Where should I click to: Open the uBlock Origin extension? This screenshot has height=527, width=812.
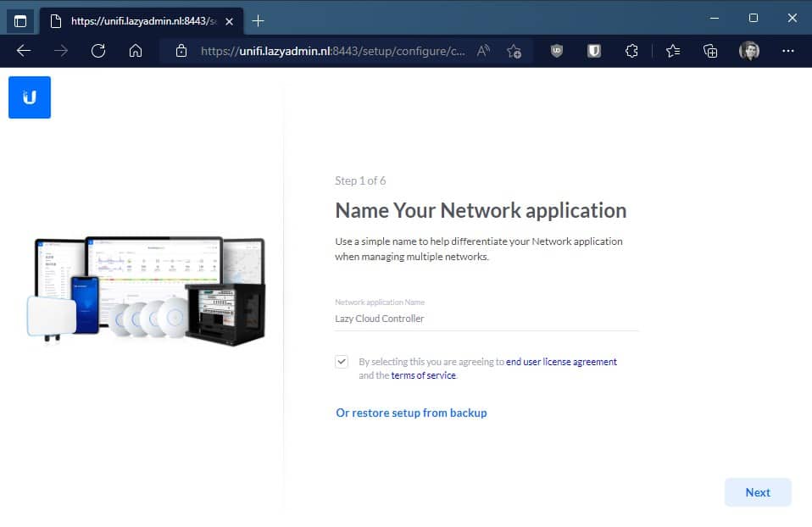557,51
